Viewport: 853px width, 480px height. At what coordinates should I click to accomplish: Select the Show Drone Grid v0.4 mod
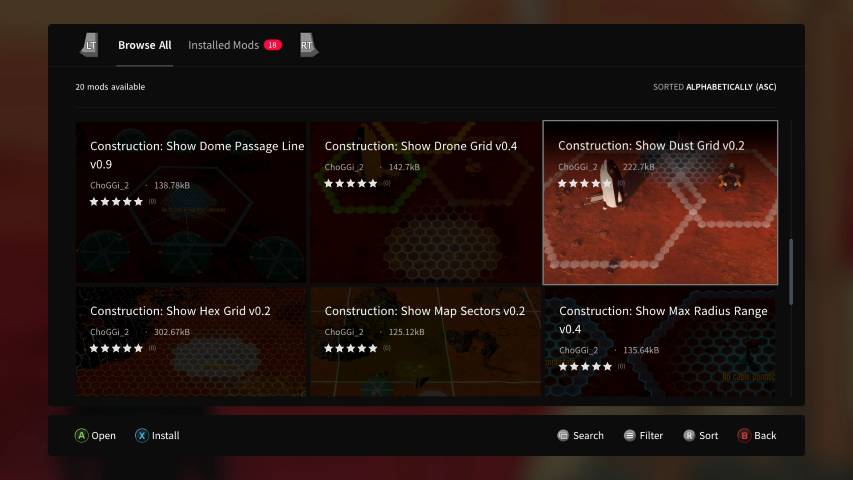click(424, 202)
